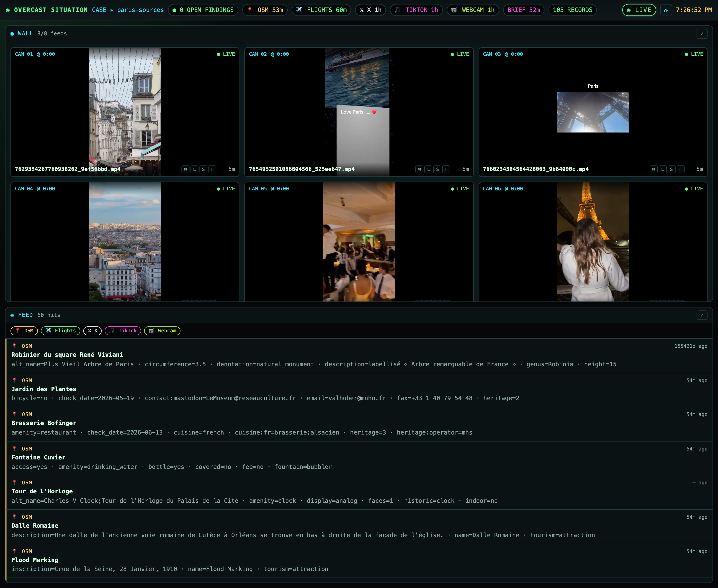Screen dimensions: 718x588
Task: Toggle the Flights filter chip in FEED
Action: tap(61, 331)
